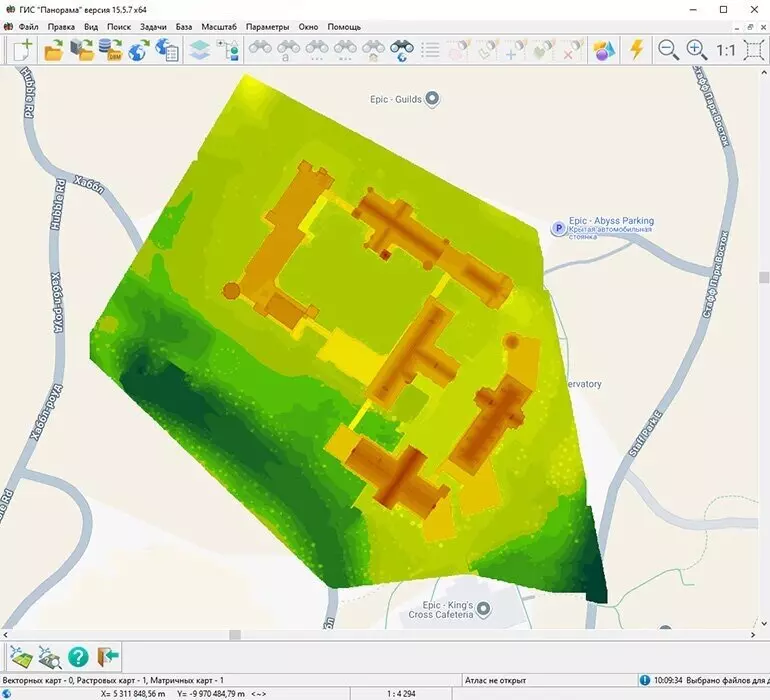Open map file folder icon
This screenshot has height=700, width=770.
click(53, 50)
